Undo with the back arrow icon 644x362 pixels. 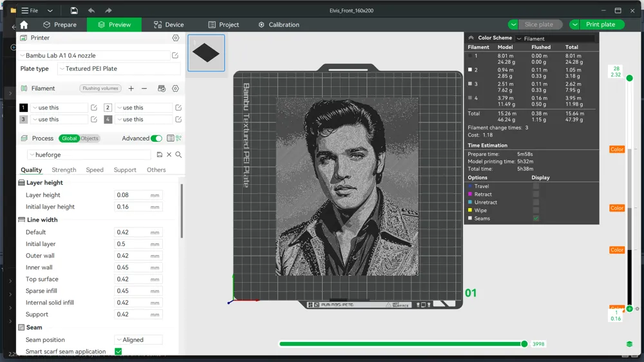pyautogui.click(x=91, y=11)
